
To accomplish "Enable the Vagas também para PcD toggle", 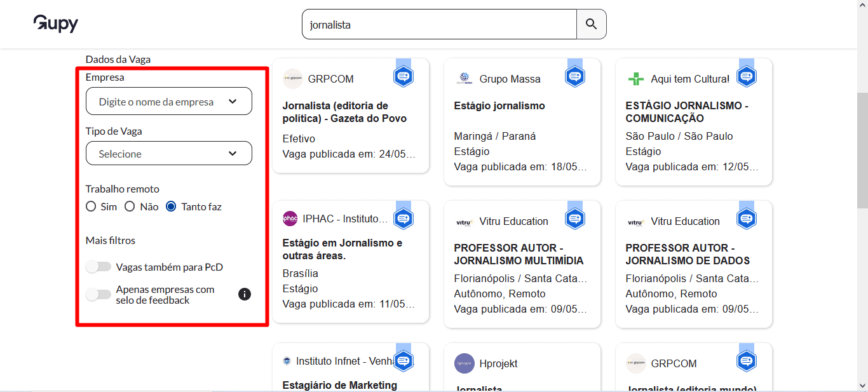I will coord(98,267).
